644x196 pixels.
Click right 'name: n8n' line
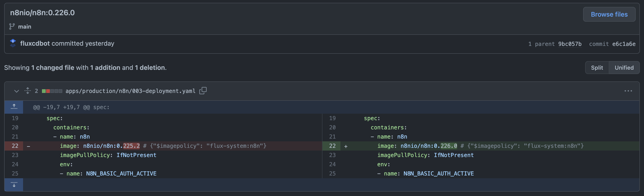[389, 137]
